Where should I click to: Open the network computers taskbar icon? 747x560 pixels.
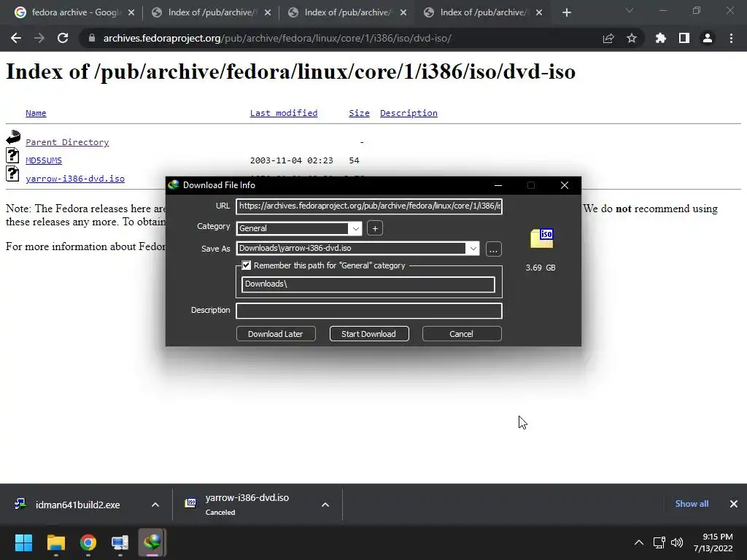coord(120,542)
